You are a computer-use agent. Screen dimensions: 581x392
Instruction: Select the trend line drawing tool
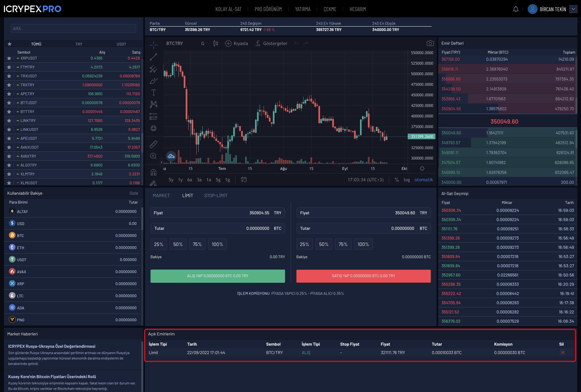[x=153, y=57]
